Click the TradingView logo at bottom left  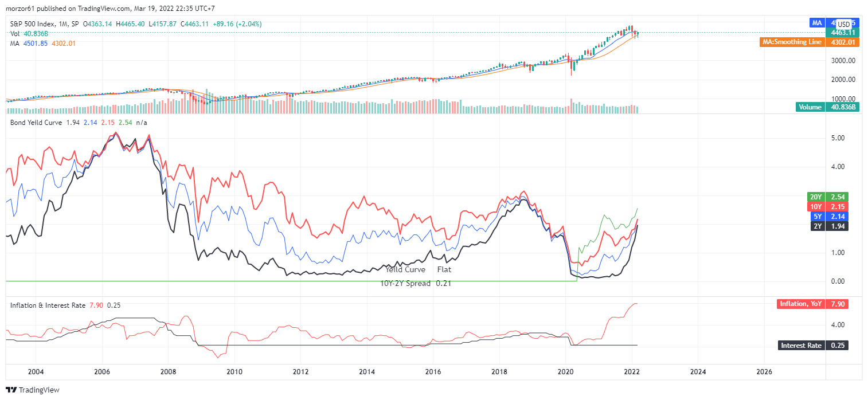pos(33,390)
